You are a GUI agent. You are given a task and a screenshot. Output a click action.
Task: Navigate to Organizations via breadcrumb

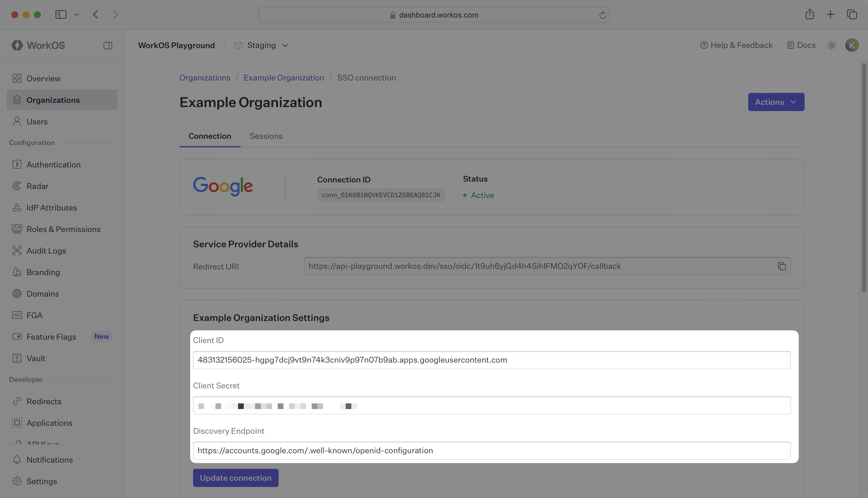point(205,78)
